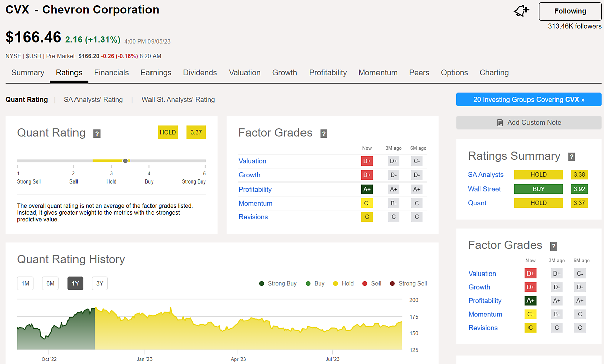Click the red D+ Valuation grade in main panel
Image resolution: width=604 pixels, height=364 pixels.
[x=367, y=161]
